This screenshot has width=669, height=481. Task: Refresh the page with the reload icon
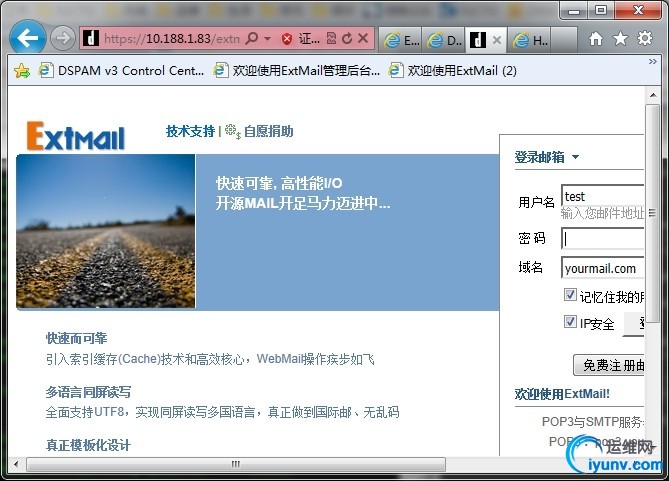(347, 38)
